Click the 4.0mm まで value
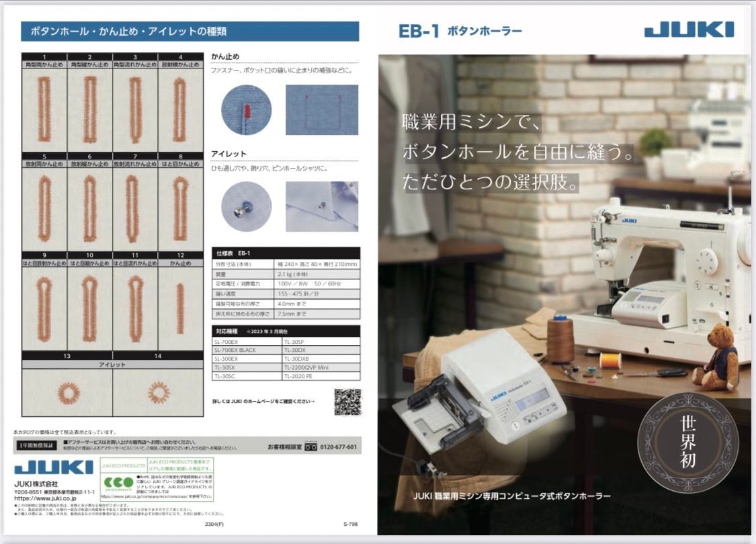This screenshot has width=756, height=544. [292, 304]
